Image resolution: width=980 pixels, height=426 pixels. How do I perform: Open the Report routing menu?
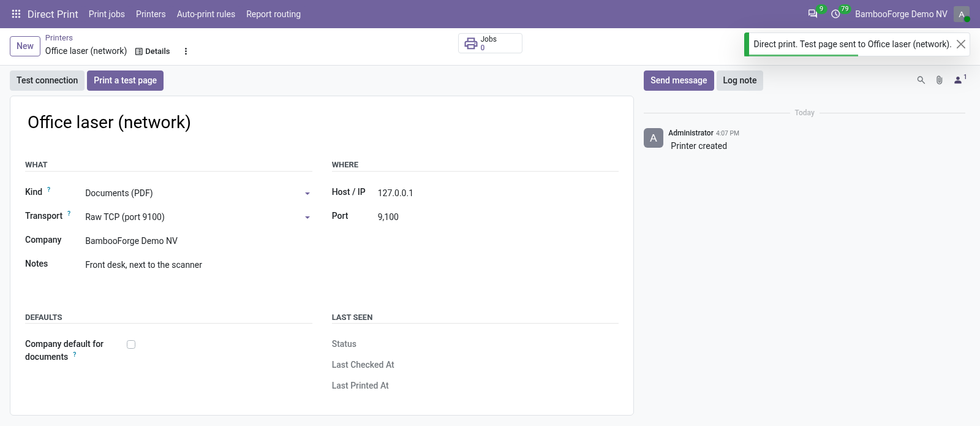click(x=273, y=14)
